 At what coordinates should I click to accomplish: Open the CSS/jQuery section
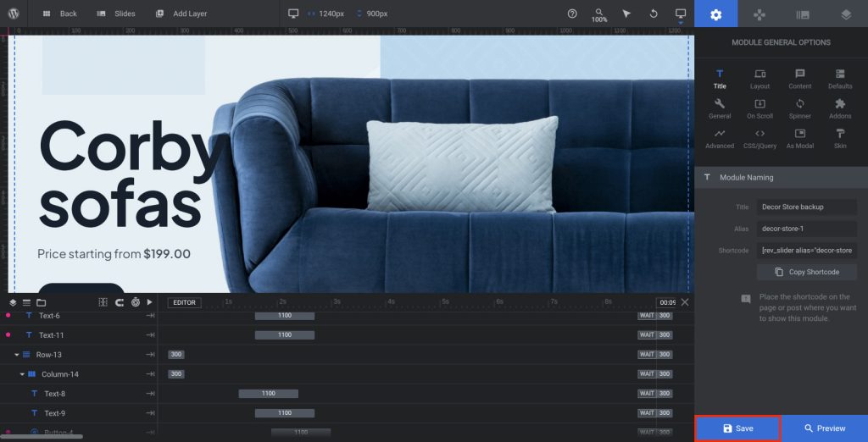click(x=760, y=138)
